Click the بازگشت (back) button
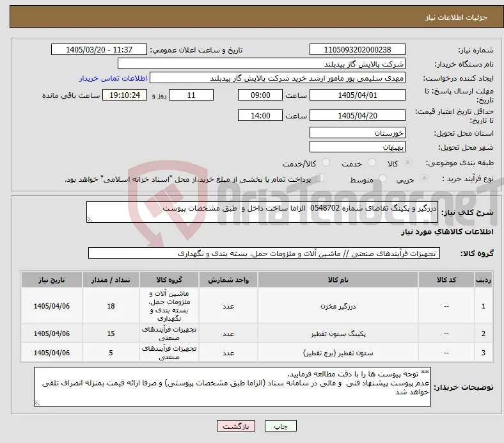 point(236,426)
